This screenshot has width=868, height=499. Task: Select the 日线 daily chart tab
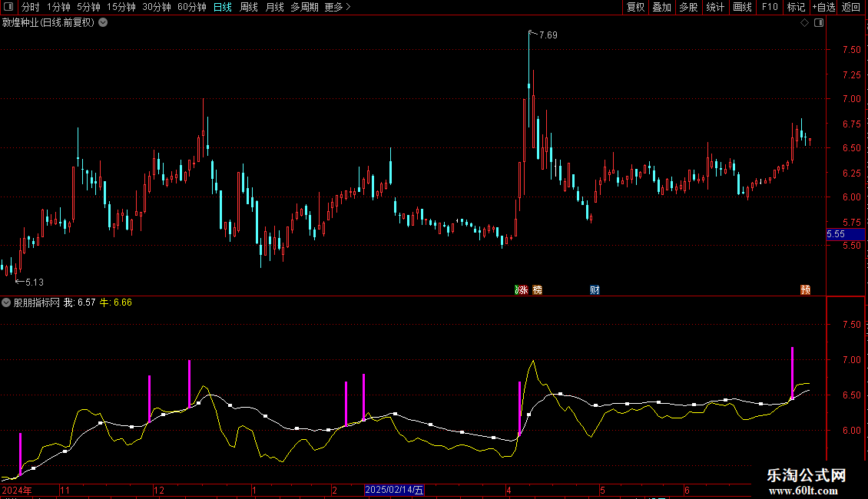[x=223, y=7]
